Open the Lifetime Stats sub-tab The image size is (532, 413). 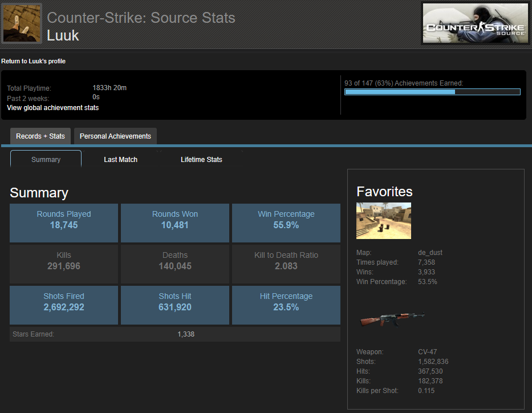click(x=201, y=160)
